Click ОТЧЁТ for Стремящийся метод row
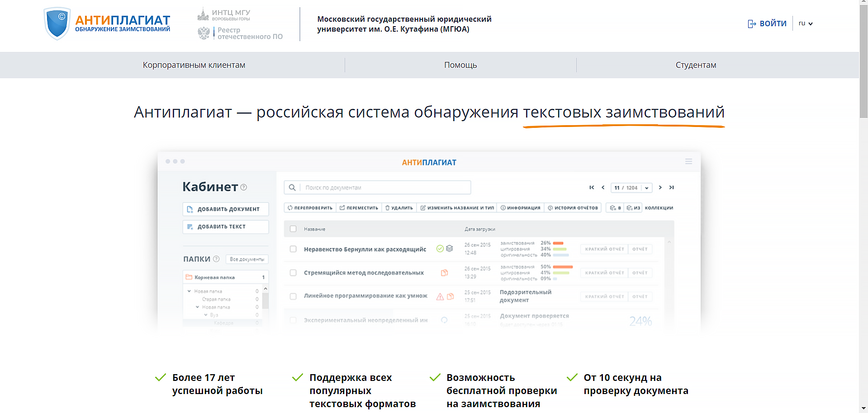The image size is (868, 413). tap(640, 273)
